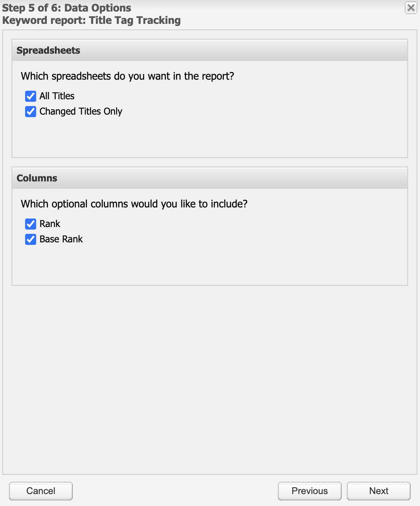The width and height of the screenshot is (420, 506).
Task: Click the Step 5 of 6 title
Action: [x=66, y=8]
